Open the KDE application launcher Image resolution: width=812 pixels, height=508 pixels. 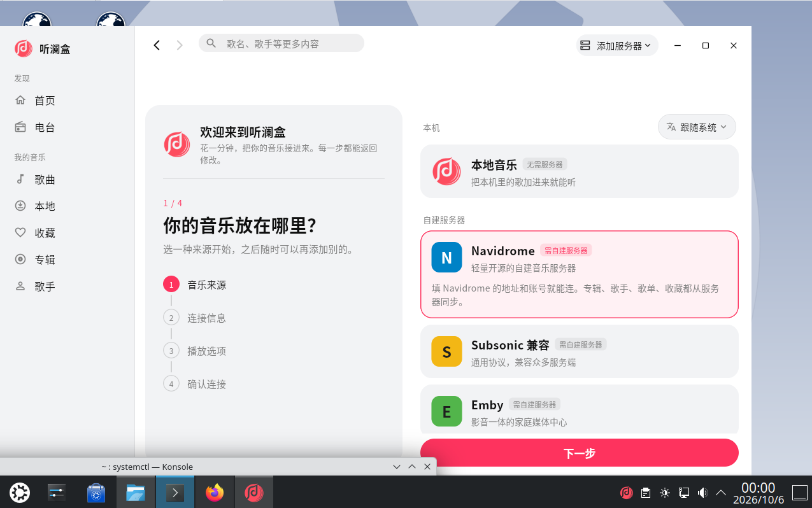[x=20, y=492]
